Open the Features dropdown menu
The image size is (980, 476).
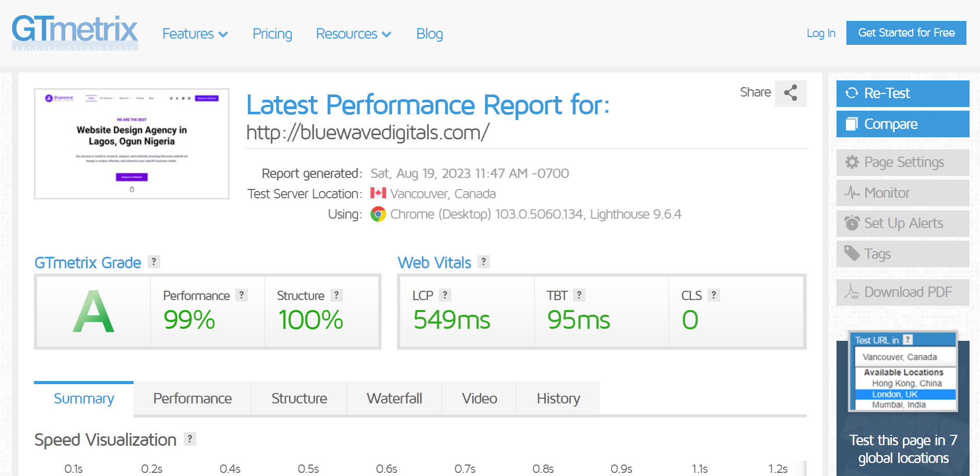[x=195, y=33]
